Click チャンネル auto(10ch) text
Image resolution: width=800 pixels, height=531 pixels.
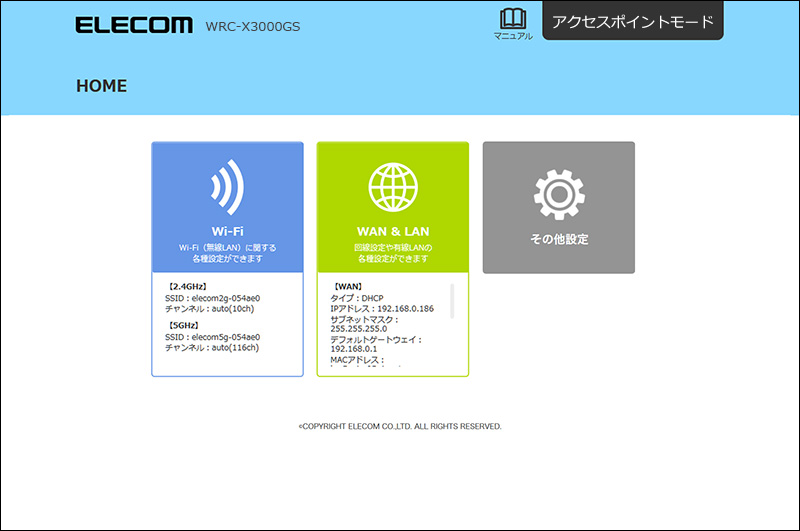(x=209, y=309)
